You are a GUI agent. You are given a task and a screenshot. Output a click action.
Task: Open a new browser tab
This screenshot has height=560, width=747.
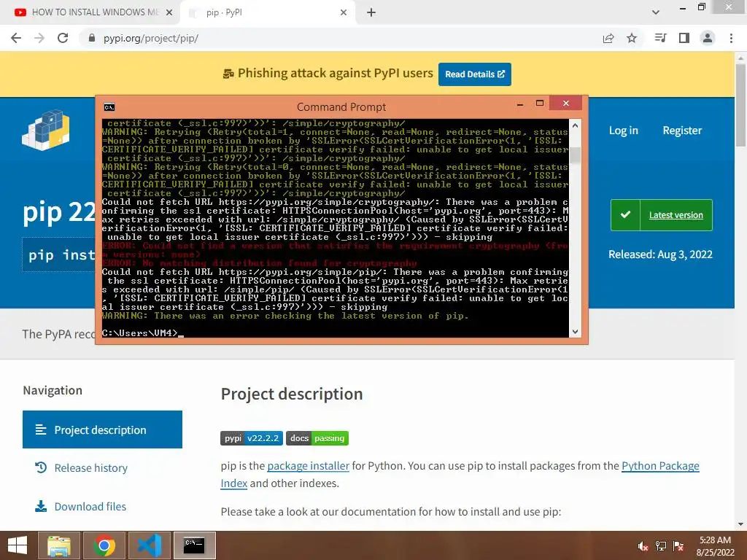(371, 12)
